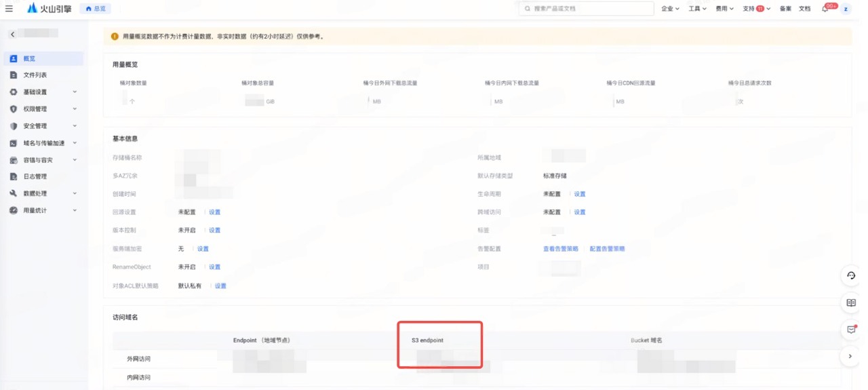Click the 内网访问 row label
868x390 pixels.
pos(138,378)
